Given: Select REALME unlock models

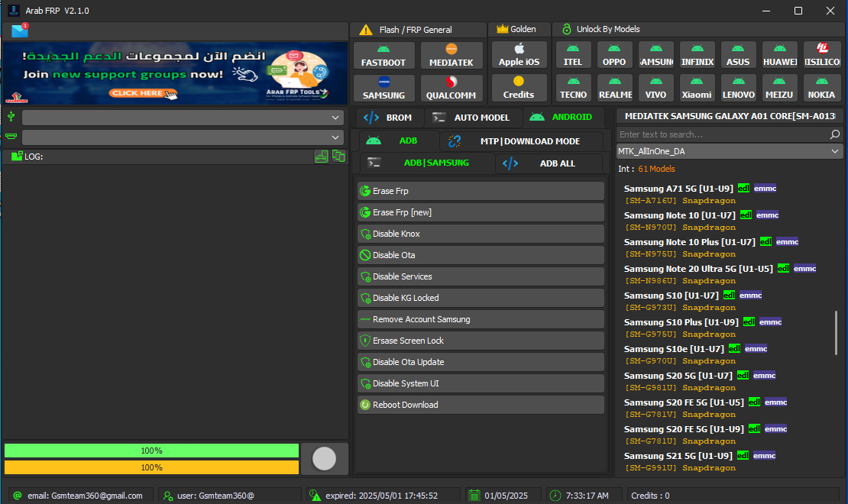Looking at the screenshot, I should (x=614, y=88).
